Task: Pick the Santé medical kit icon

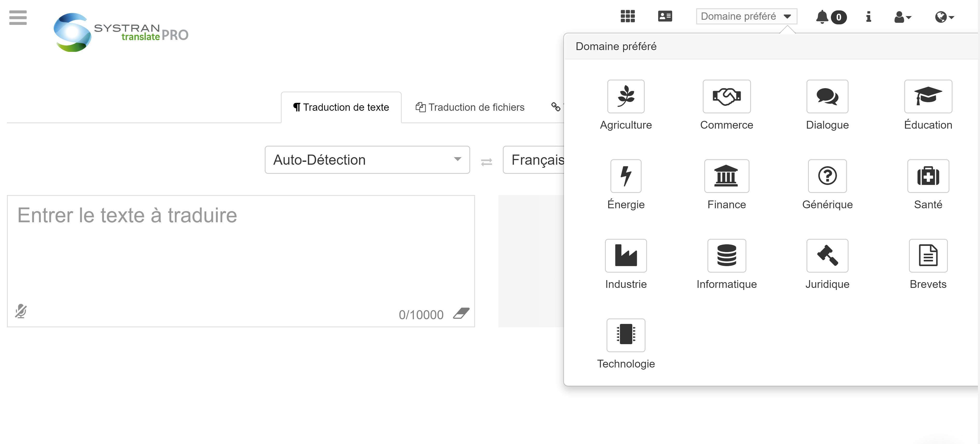Action: coord(928,176)
